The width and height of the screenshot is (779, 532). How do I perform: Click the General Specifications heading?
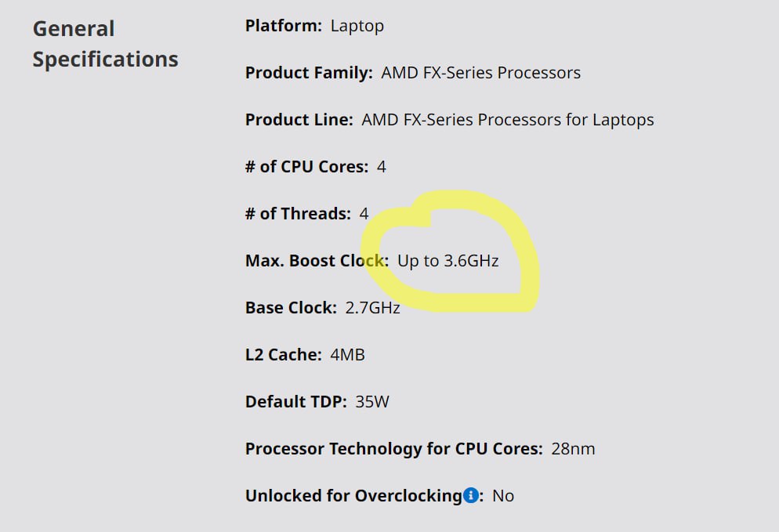tap(105, 44)
